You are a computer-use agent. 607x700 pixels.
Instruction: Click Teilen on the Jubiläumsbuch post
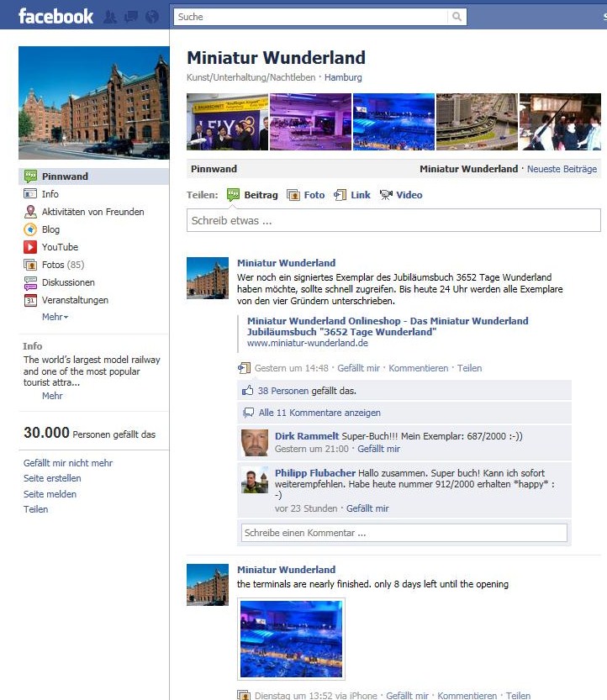[469, 368]
